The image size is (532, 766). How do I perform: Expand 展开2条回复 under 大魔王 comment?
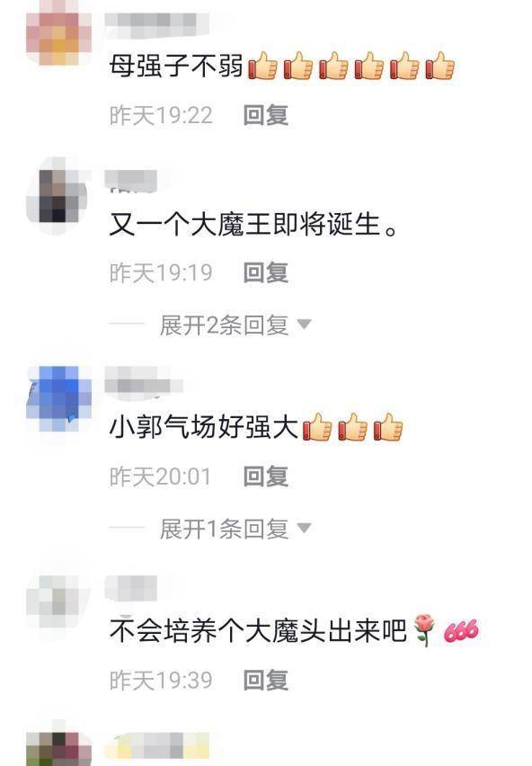[224, 325]
